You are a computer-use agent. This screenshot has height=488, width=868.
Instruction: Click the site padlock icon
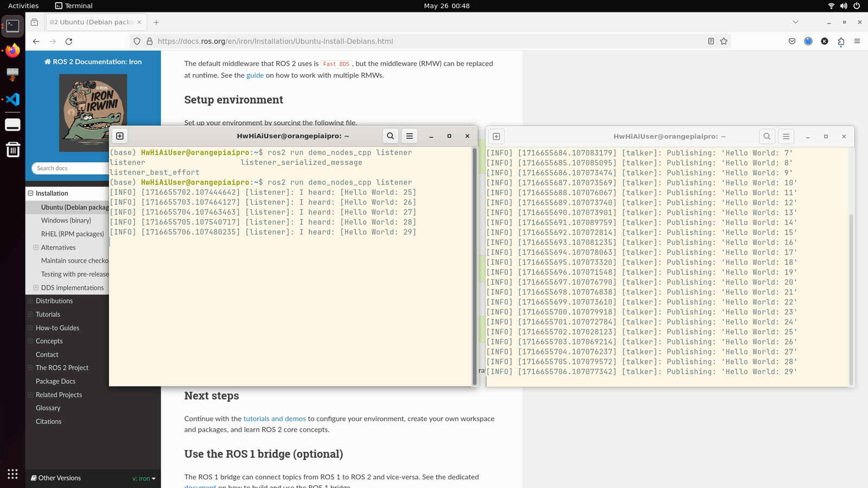(x=150, y=41)
